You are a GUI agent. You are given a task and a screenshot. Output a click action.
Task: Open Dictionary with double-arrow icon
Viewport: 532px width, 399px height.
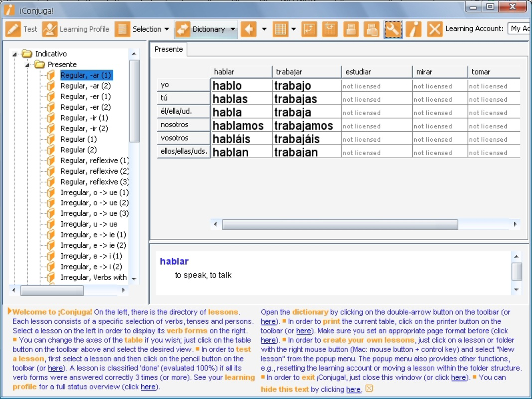pyautogui.click(x=182, y=29)
